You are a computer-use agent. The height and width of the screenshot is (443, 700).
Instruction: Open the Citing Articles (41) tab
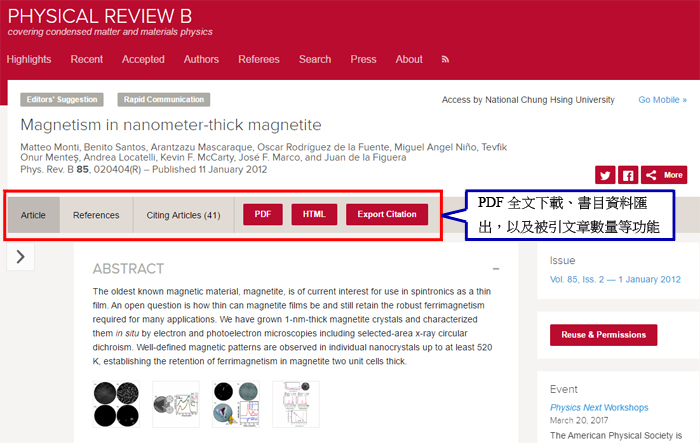(x=183, y=215)
